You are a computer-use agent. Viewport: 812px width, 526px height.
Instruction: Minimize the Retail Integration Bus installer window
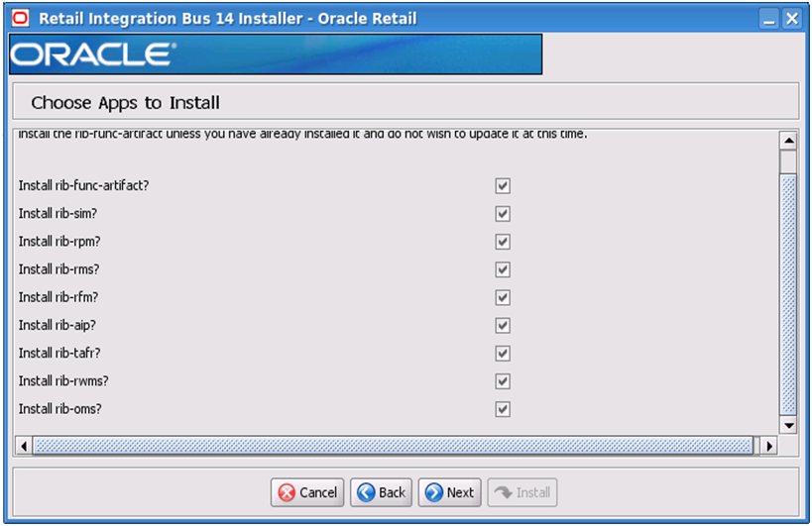click(x=769, y=19)
